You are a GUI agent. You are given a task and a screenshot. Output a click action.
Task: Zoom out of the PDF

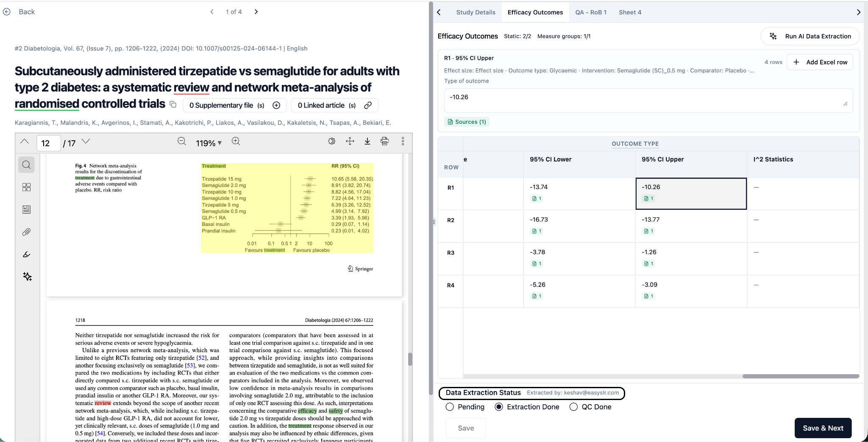182,142
